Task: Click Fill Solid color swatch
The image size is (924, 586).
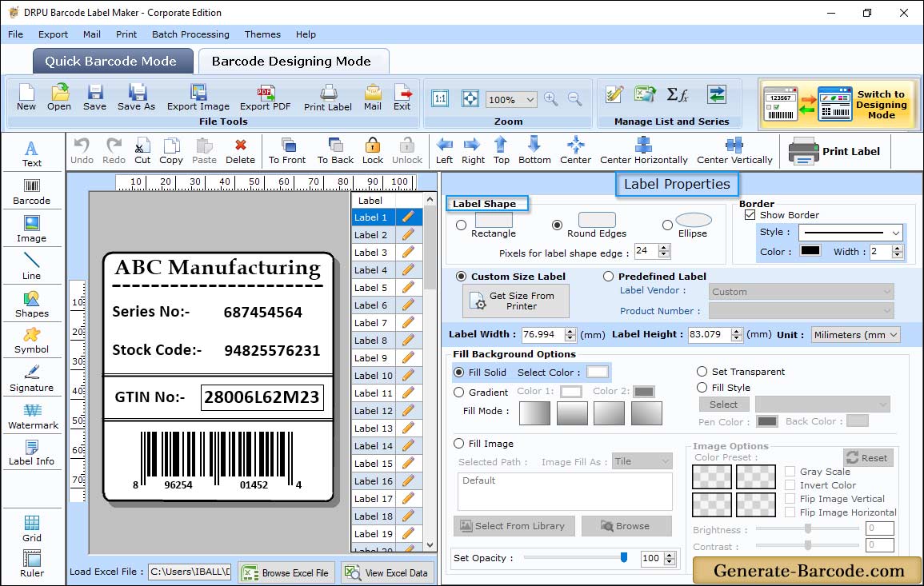Action: pyautogui.click(x=597, y=373)
